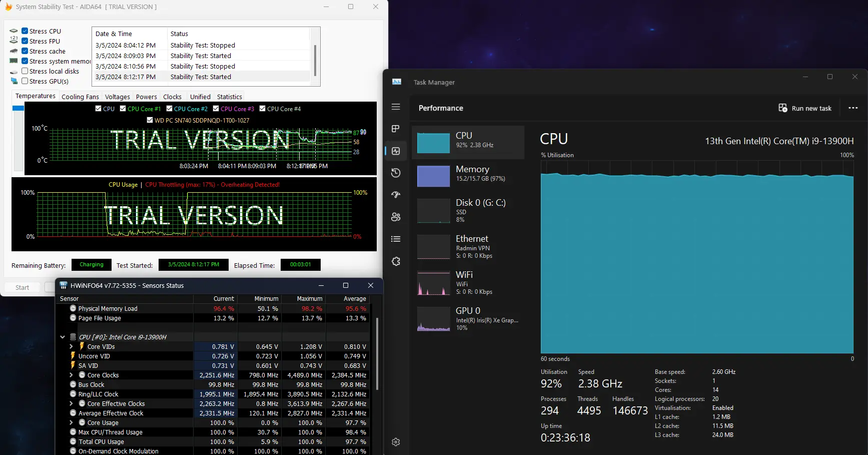
Task: Toggle the WD PC SN740 drive graph checkbox
Action: [x=150, y=120]
